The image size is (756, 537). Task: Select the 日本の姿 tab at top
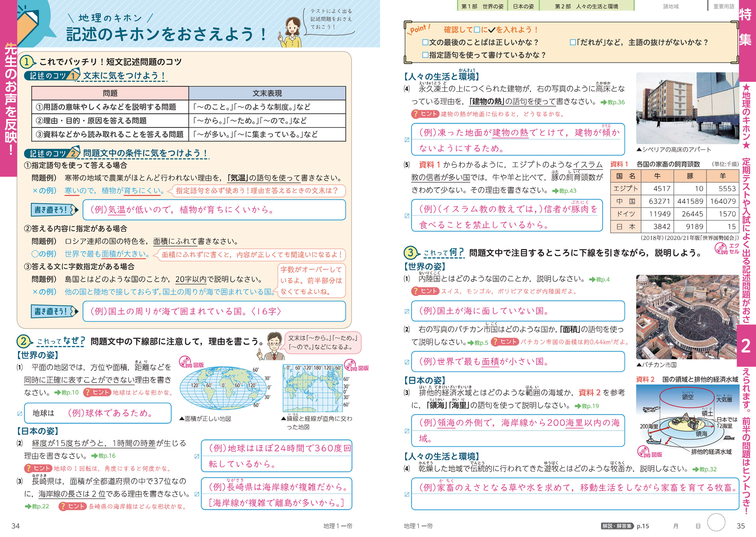[523, 6]
